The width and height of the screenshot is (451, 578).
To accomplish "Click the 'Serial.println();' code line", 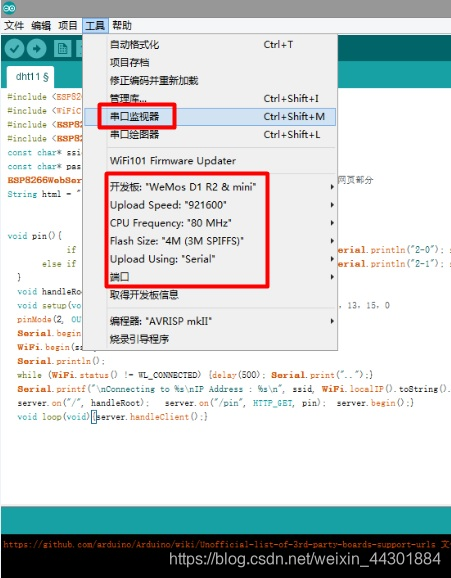I will [61, 361].
